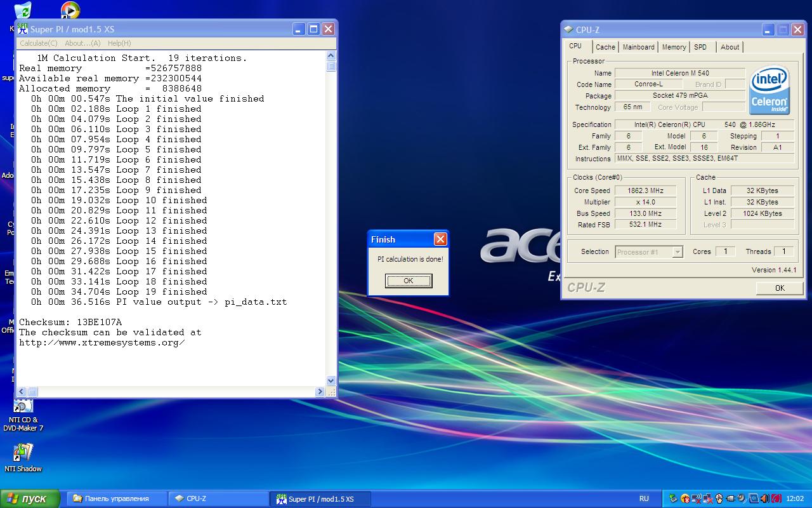Click the processor Name field Intel Celeron M 540

tap(680, 73)
